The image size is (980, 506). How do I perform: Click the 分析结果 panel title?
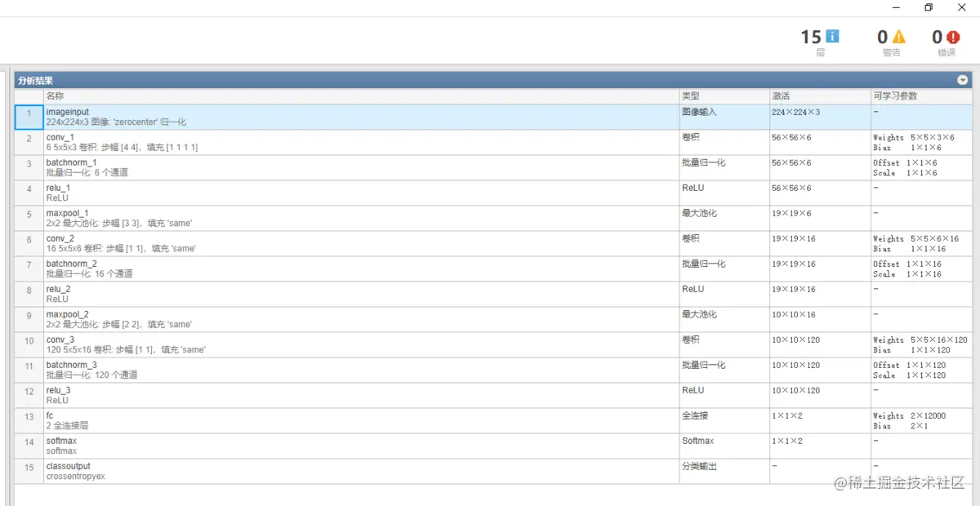tap(36, 81)
